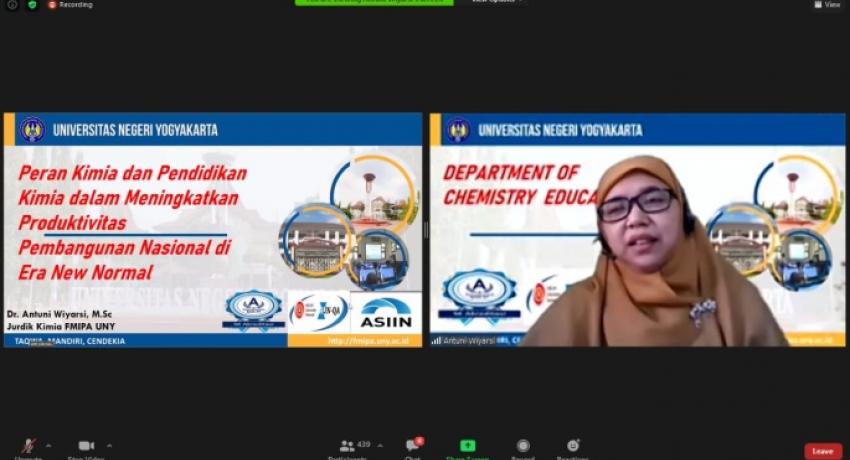Click 'Era New Normal' slide text
The height and width of the screenshot is (460, 850).
pyautogui.click(x=86, y=272)
